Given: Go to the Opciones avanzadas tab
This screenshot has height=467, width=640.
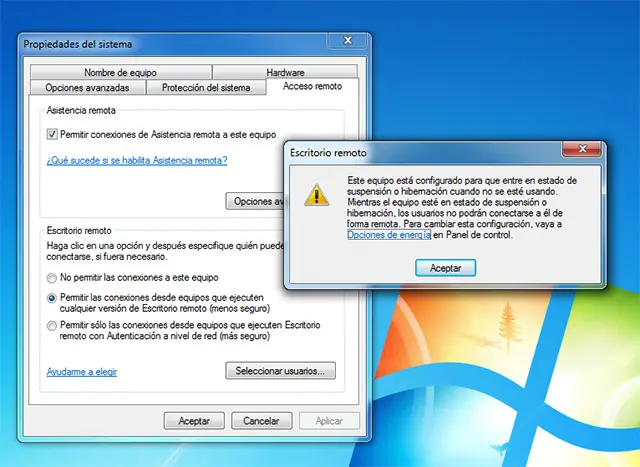Looking at the screenshot, I should click(88, 88).
